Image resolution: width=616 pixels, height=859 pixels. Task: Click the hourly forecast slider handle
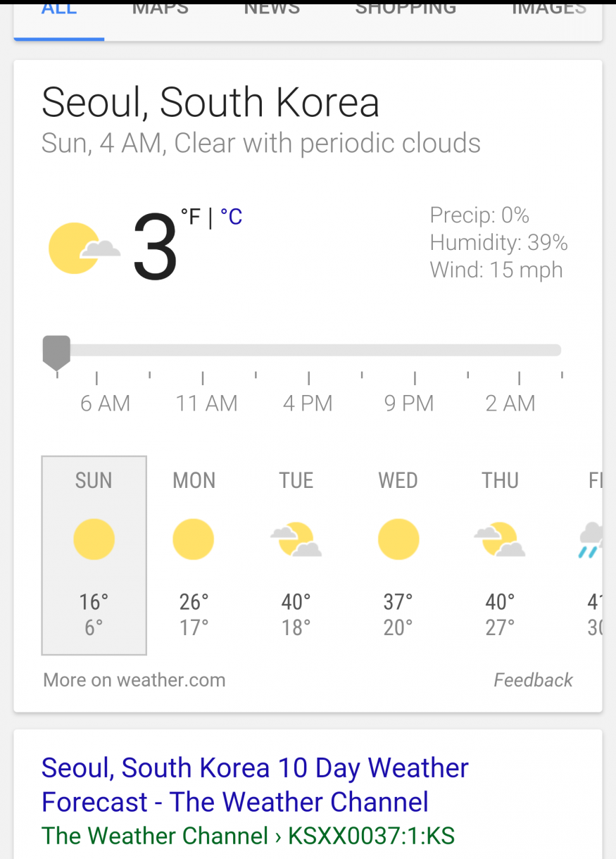click(x=56, y=351)
